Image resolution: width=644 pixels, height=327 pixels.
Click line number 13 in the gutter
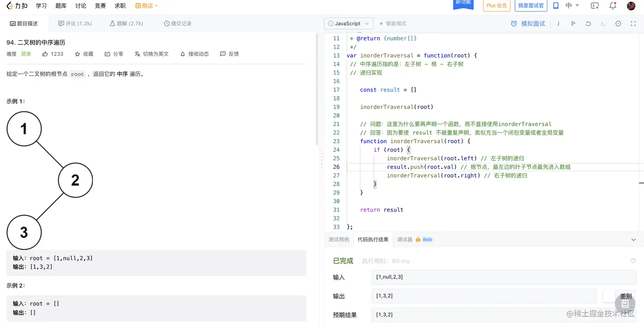(x=336, y=56)
